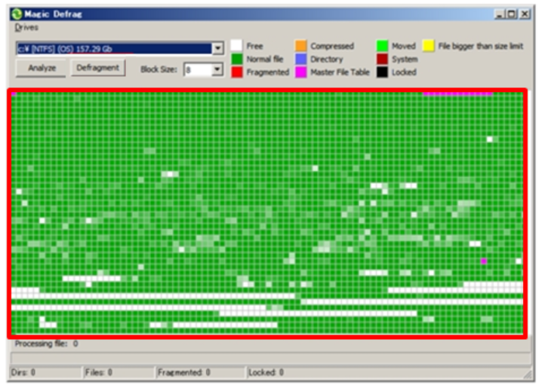Click the black Locked legend swatch
The image size is (545, 388).
click(382, 72)
